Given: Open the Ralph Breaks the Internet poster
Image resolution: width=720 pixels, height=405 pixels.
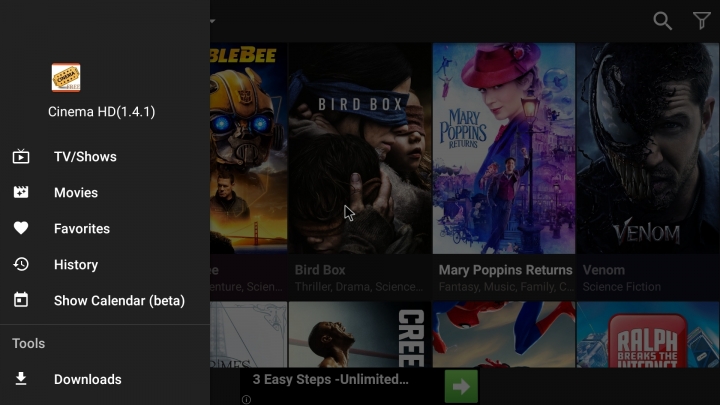Looking at the screenshot, I should point(648,334).
